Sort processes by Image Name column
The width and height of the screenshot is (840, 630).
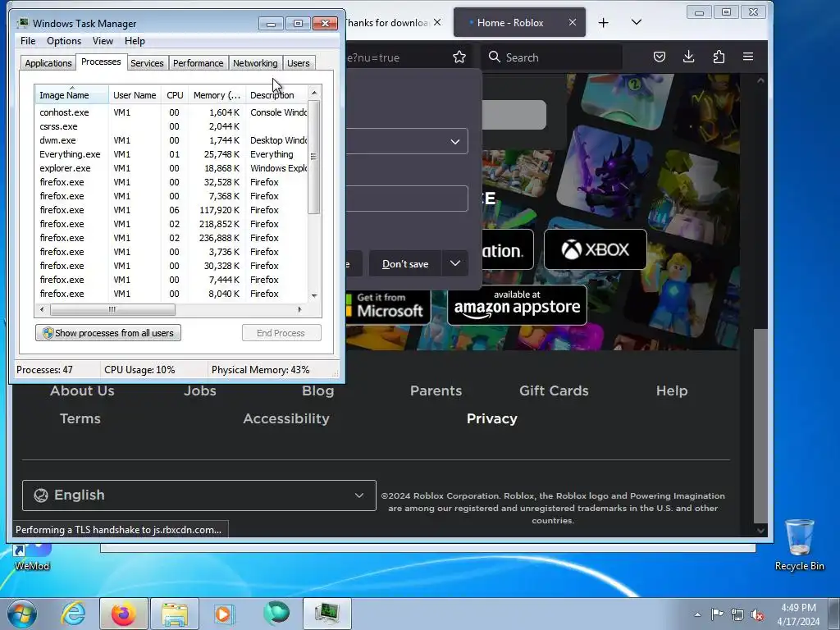click(x=72, y=95)
